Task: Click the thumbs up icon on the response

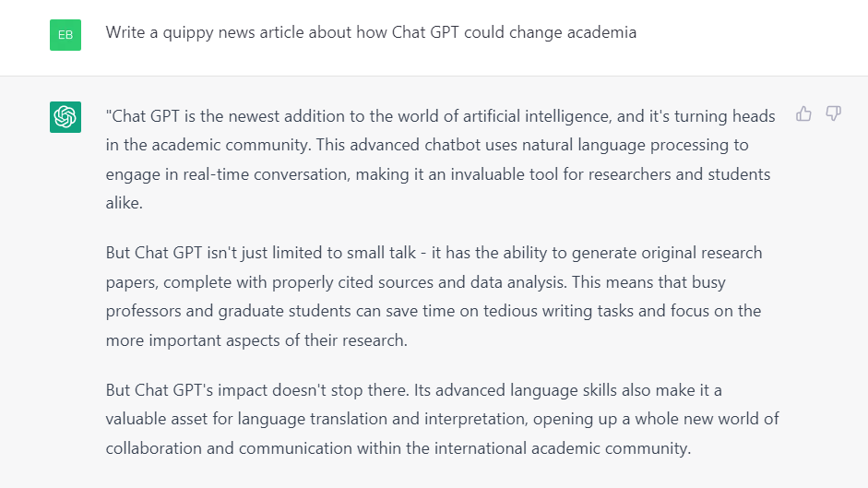Action: (803, 113)
